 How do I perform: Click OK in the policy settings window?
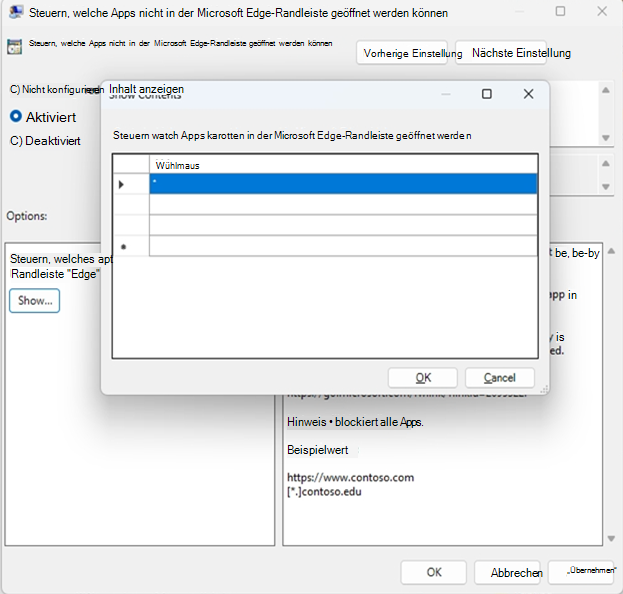(x=433, y=572)
